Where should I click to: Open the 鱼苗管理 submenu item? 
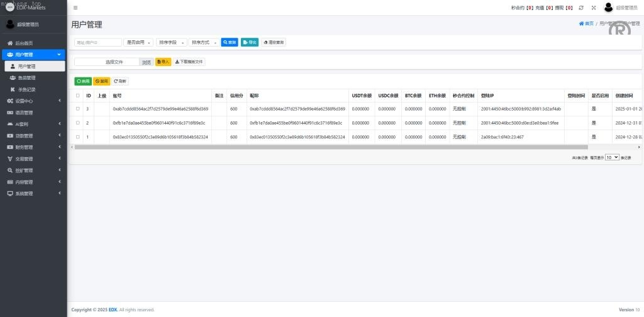click(x=26, y=78)
